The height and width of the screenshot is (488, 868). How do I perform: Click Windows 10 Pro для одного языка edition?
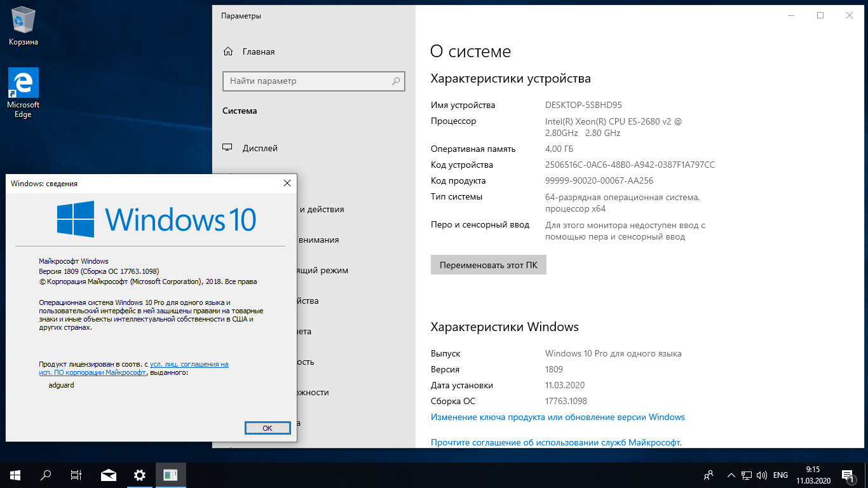point(613,353)
